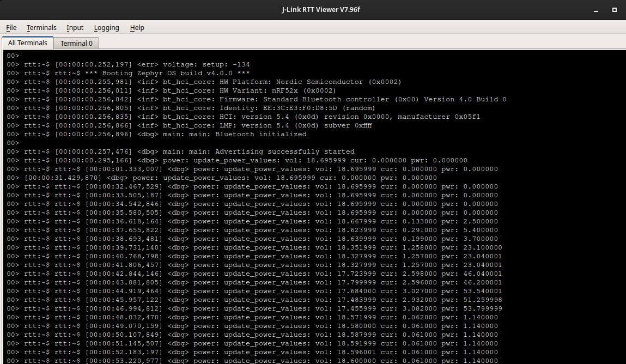Image resolution: width=626 pixels, height=364 pixels.
Task: Open the Terminals menu
Action: pyautogui.click(x=41, y=28)
